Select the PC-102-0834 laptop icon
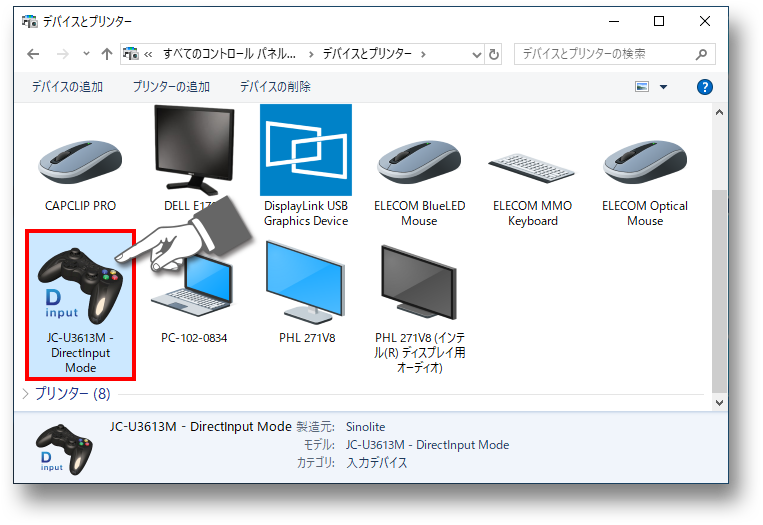The height and width of the screenshot is (525, 763). 193,287
